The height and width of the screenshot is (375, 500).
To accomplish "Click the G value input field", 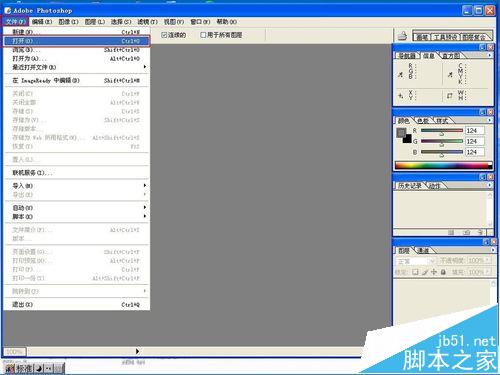I will pos(475,141).
